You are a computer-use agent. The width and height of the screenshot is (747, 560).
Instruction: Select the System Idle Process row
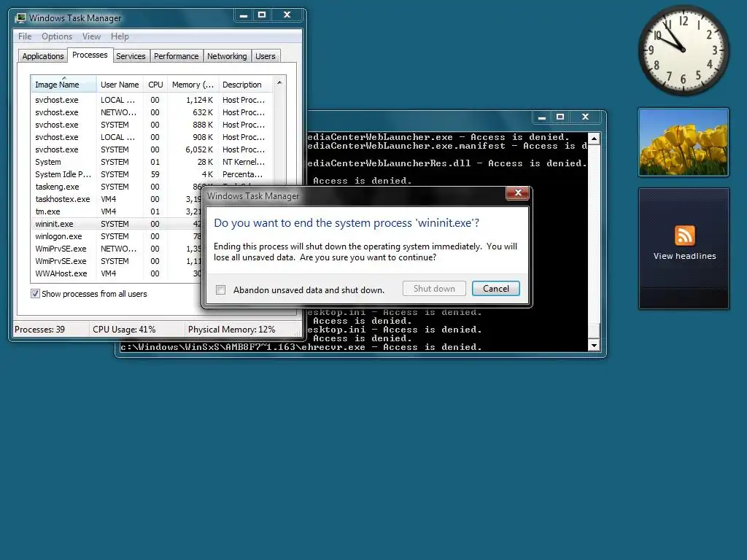coord(152,174)
